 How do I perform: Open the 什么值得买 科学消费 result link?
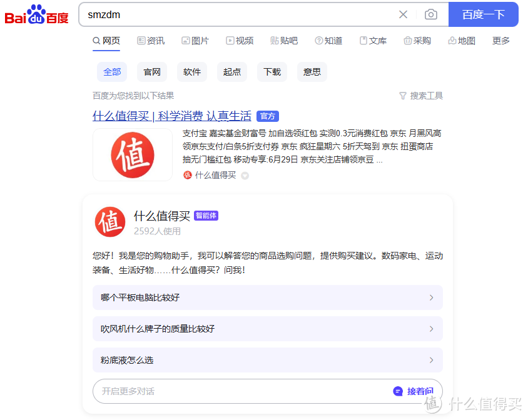point(172,116)
